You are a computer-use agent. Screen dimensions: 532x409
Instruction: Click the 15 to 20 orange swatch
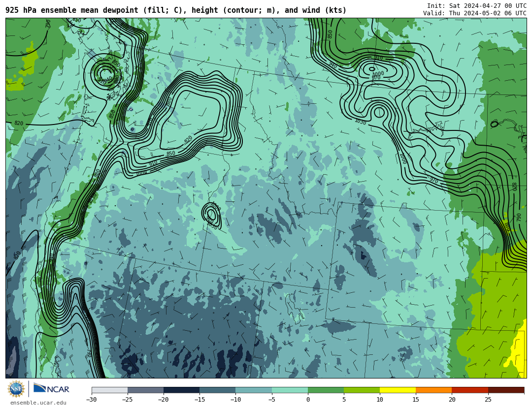434,390
